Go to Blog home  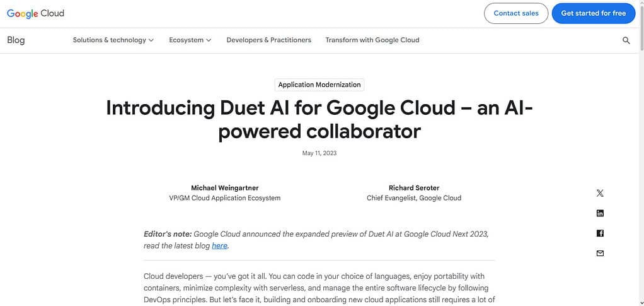[16, 40]
